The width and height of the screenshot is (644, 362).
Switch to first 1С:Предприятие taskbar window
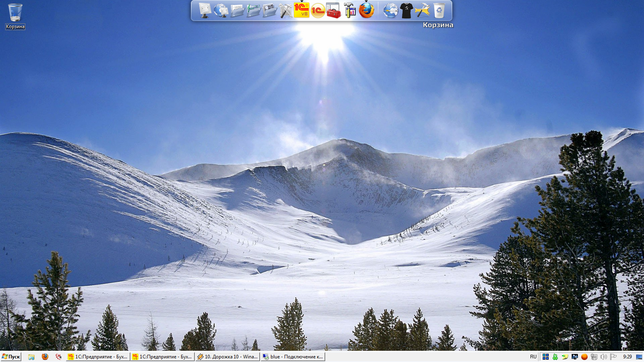coord(98,357)
